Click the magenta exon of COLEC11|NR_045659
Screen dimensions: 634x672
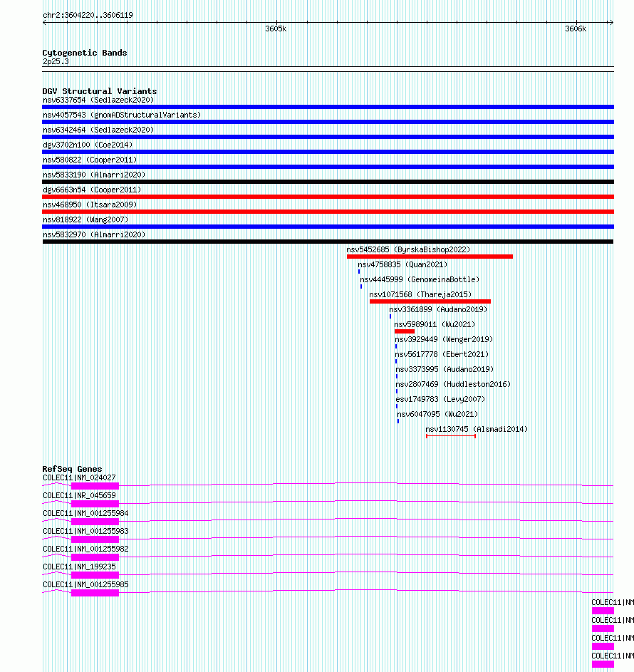(x=95, y=504)
